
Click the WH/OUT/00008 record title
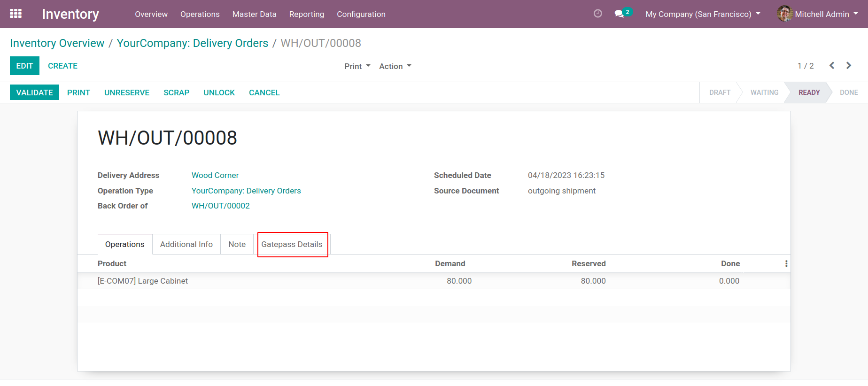click(167, 138)
